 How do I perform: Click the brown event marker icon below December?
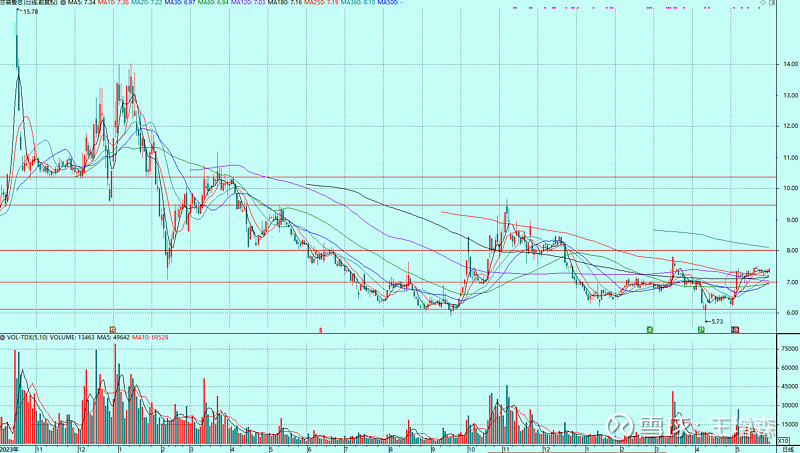click(x=113, y=330)
